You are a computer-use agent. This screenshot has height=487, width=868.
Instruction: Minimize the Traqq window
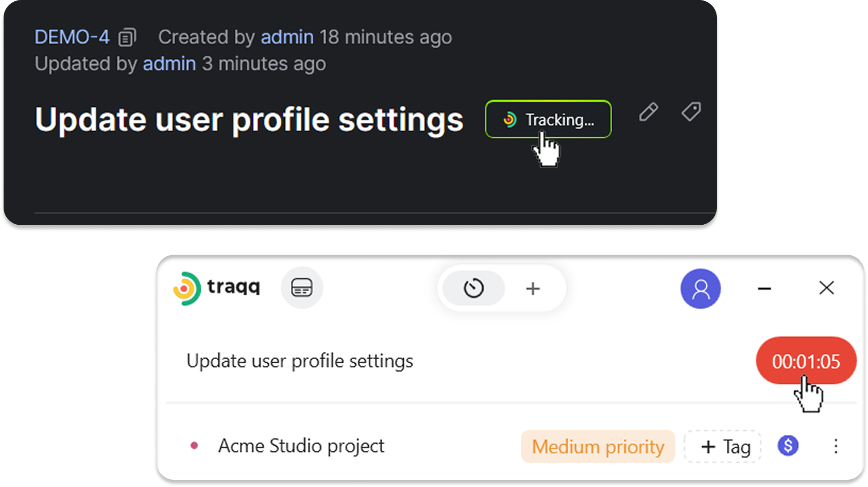point(764,289)
